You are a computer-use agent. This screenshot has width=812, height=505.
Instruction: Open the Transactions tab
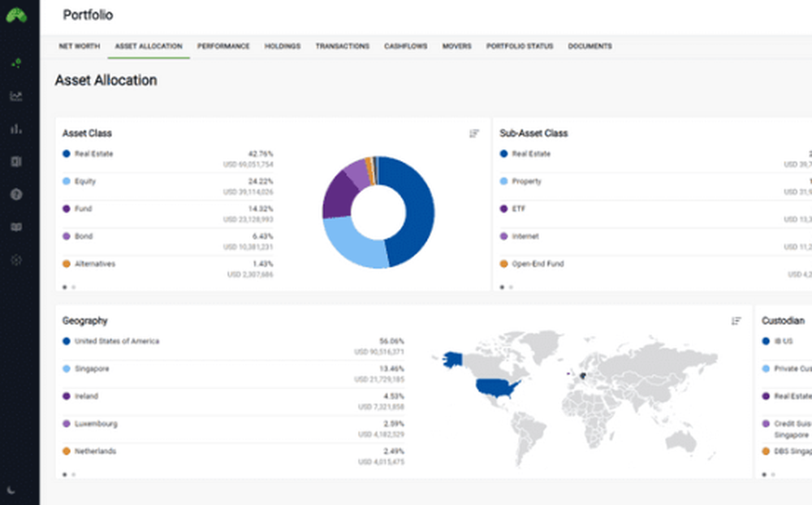point(342,46)
